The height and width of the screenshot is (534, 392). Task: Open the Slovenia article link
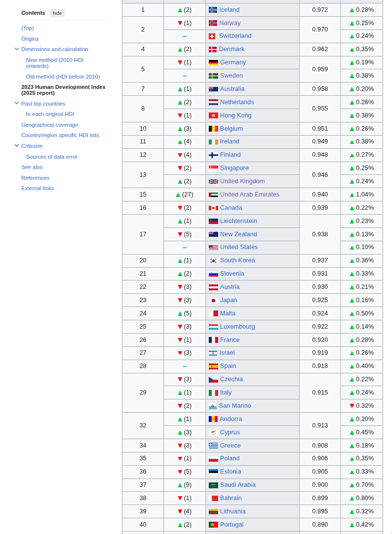(232, 274)
